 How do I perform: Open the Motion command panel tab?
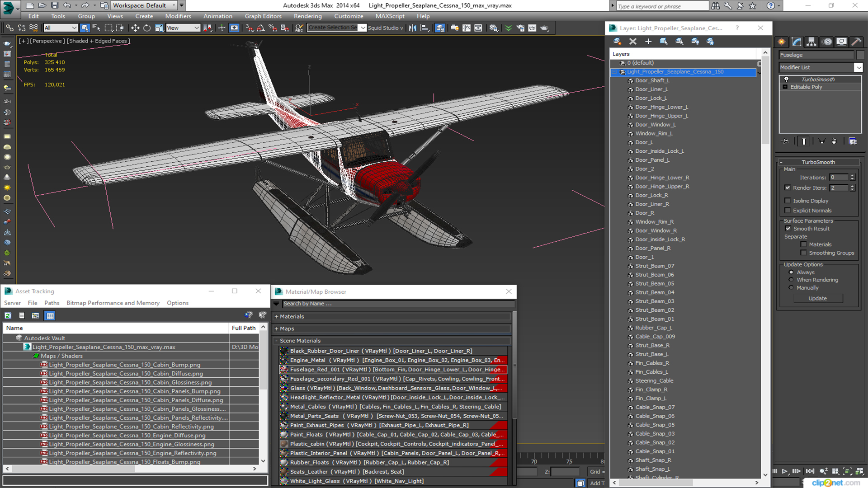point(827,42)
